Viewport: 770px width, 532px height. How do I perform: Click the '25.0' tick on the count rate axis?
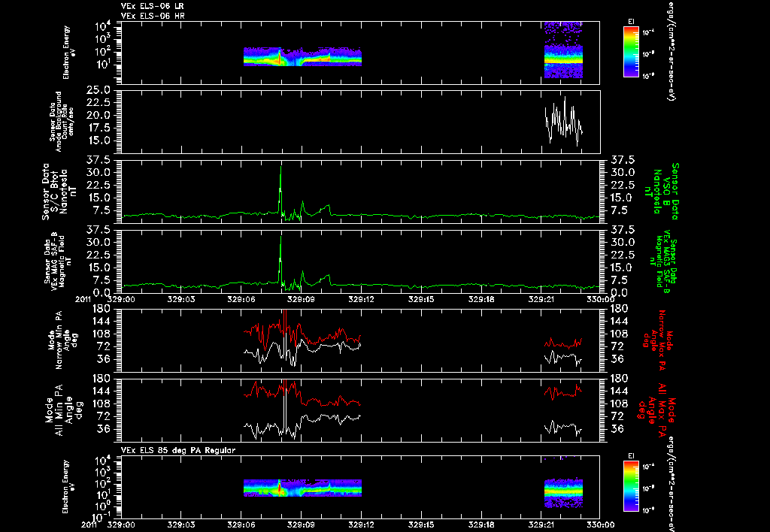coord(99,90)
